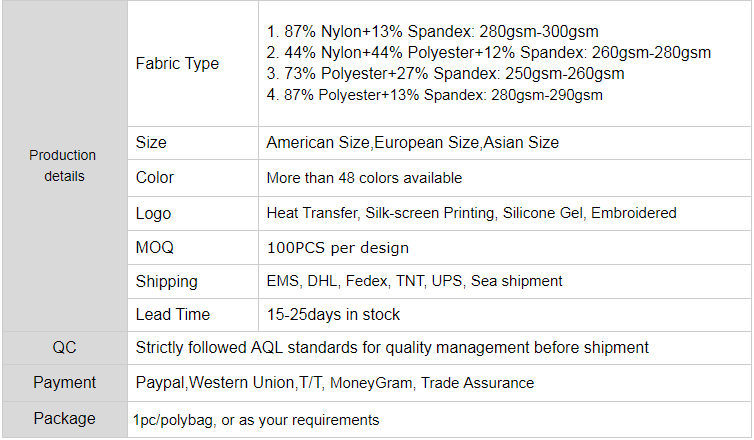
Task: Click the More than 48 colors text
Action: [364, 178]
